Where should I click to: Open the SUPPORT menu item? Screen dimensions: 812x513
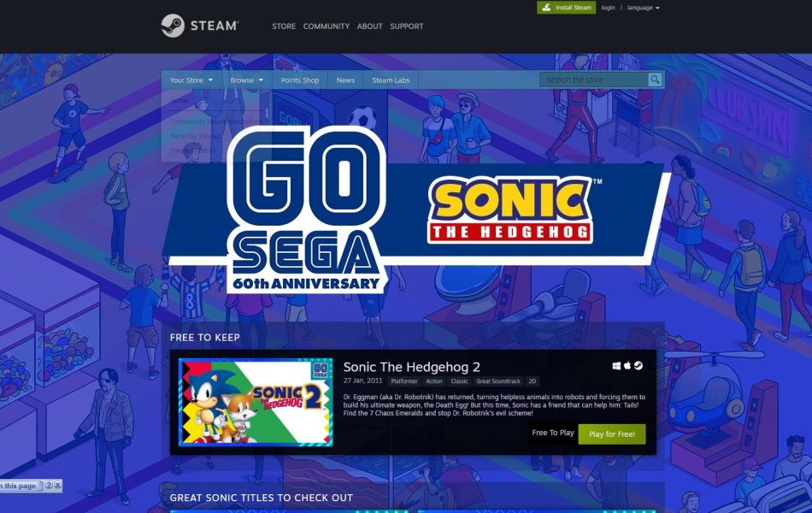[407, 26]
